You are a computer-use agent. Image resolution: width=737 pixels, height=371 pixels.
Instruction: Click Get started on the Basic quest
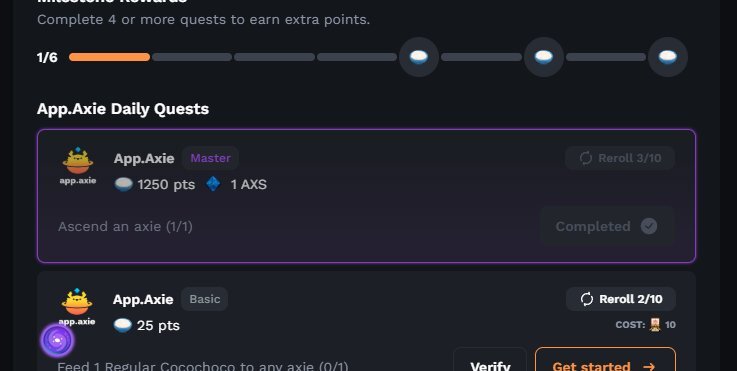pyautogui.click(x=605, y=362)
